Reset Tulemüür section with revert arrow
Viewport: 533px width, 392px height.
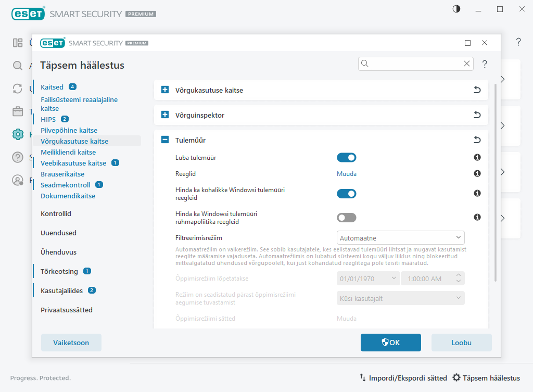pos(477,140)
